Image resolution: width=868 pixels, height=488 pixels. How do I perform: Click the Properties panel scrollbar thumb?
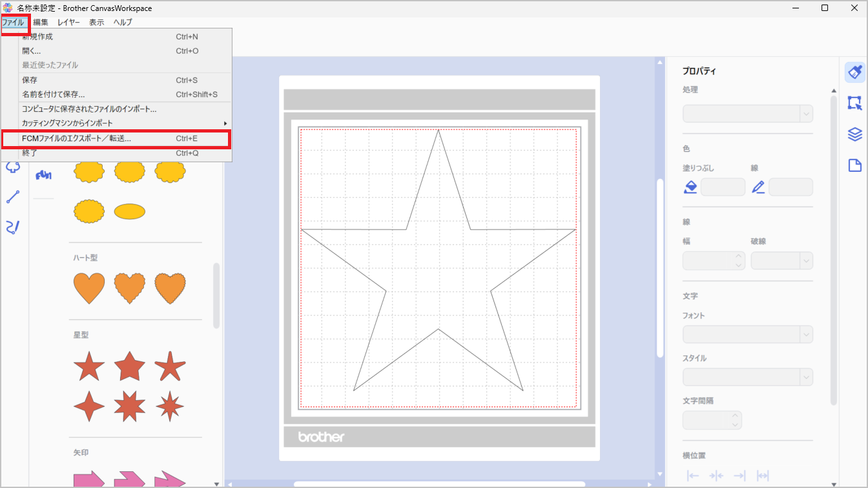click(834, 250)
